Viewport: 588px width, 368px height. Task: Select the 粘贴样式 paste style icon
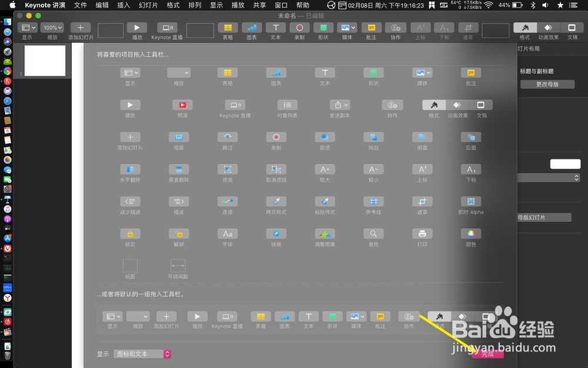(x=325, y=201)
